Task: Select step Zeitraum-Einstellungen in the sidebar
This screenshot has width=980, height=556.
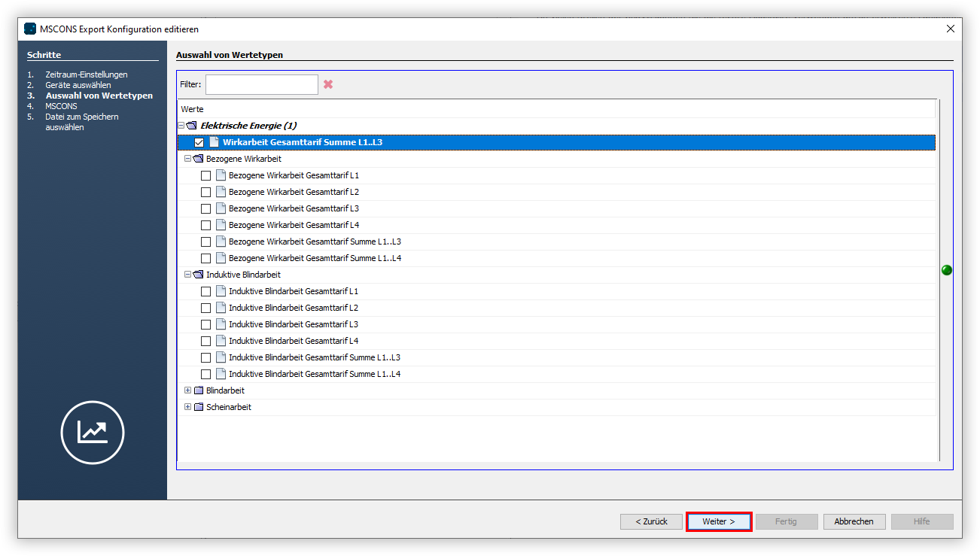Action: point(85,74)
